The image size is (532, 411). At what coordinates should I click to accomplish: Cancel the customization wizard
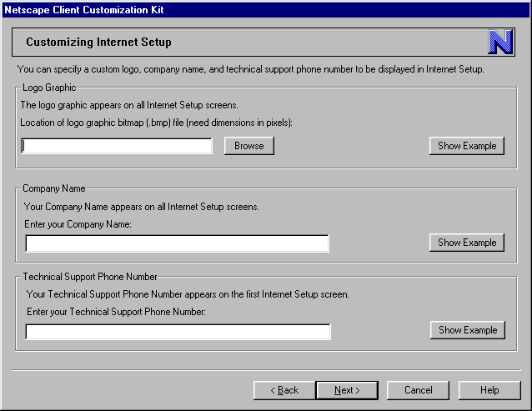(x=419, y=390)
